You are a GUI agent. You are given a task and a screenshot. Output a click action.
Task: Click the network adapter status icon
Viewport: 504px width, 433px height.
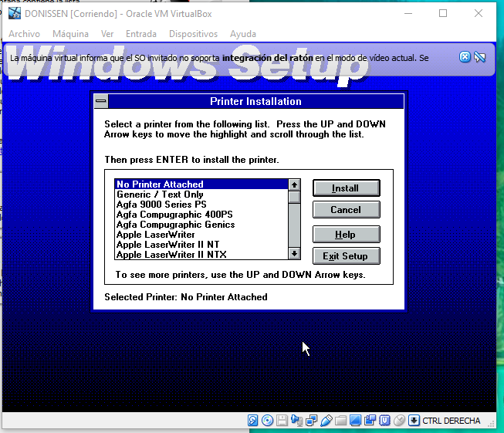(x=311, y=421)
